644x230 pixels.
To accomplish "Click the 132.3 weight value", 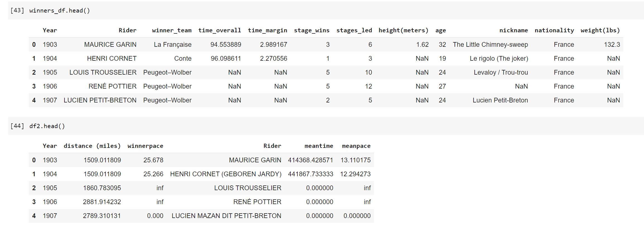I will [x=612, y=45].
